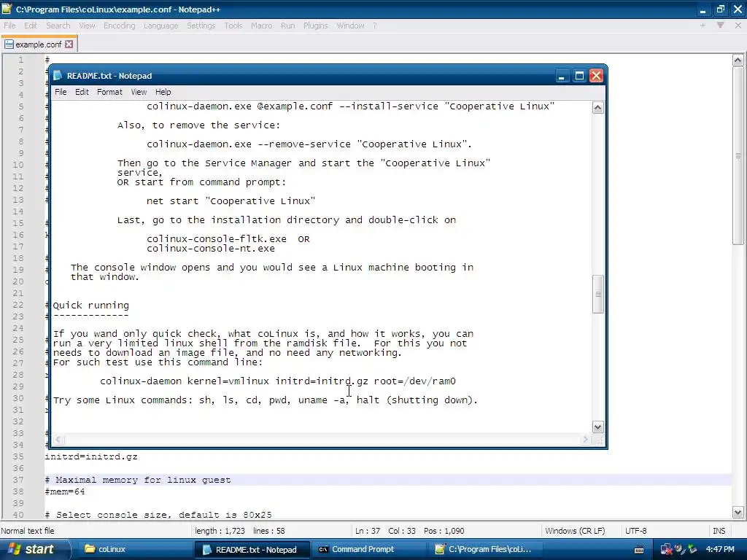Open the Macro menu in Notepad++
This screenshot has width=747, height=560.
click(x=262, y=26)
